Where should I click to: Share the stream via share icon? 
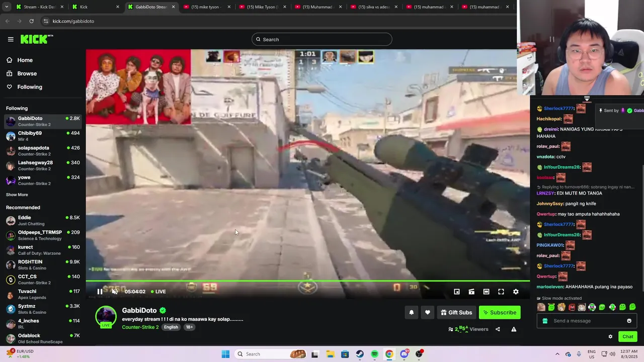pos(498,329)
